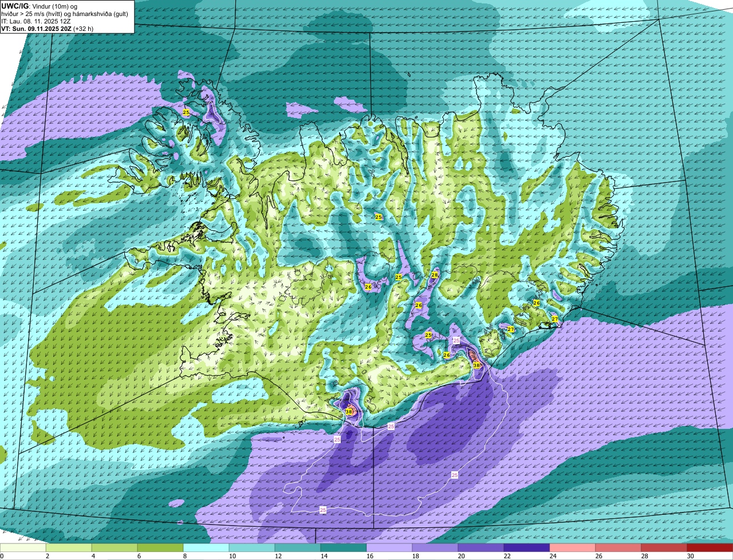Click the 16–18 m/s lavender legend block
This screenshot has width=733, height=560.
[389, 547]
